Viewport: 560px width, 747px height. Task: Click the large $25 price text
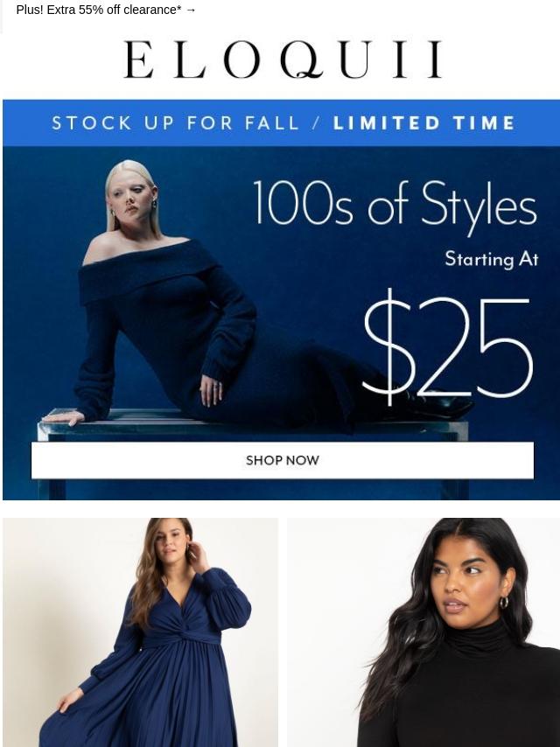pyautogui.click(x=447, y=346)
